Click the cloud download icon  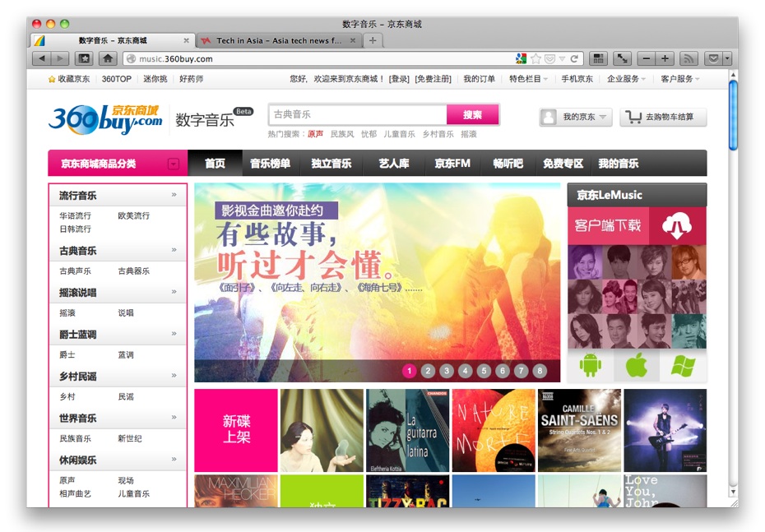pos(677,225)
